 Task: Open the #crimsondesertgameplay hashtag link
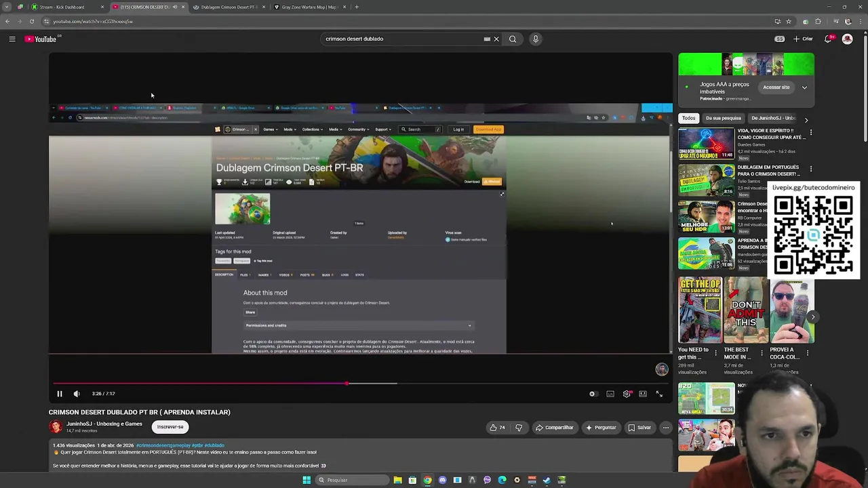(163, 445)
